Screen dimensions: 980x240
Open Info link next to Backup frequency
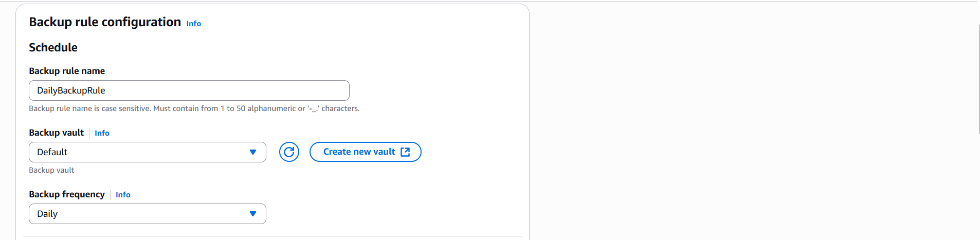[x=123, y=195]
